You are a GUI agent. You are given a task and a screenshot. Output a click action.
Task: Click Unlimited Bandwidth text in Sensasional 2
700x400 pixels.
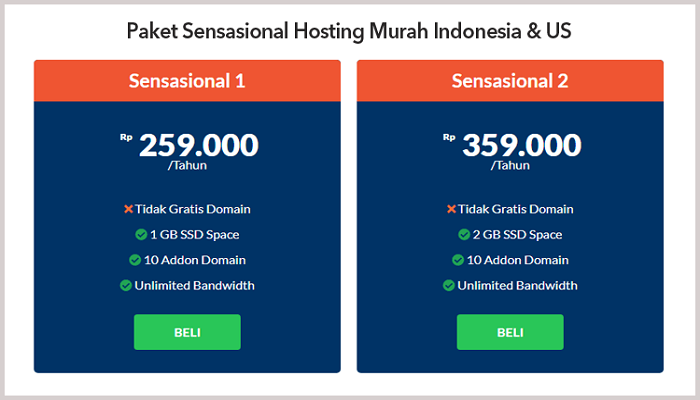pos(518,285)
